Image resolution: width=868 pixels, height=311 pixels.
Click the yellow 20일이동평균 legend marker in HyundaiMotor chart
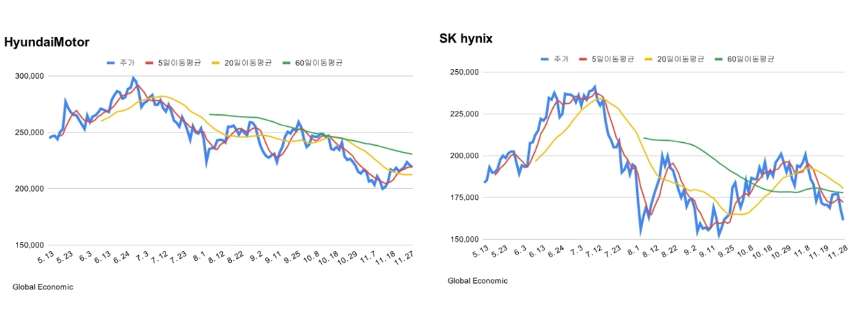pos(216,63)
